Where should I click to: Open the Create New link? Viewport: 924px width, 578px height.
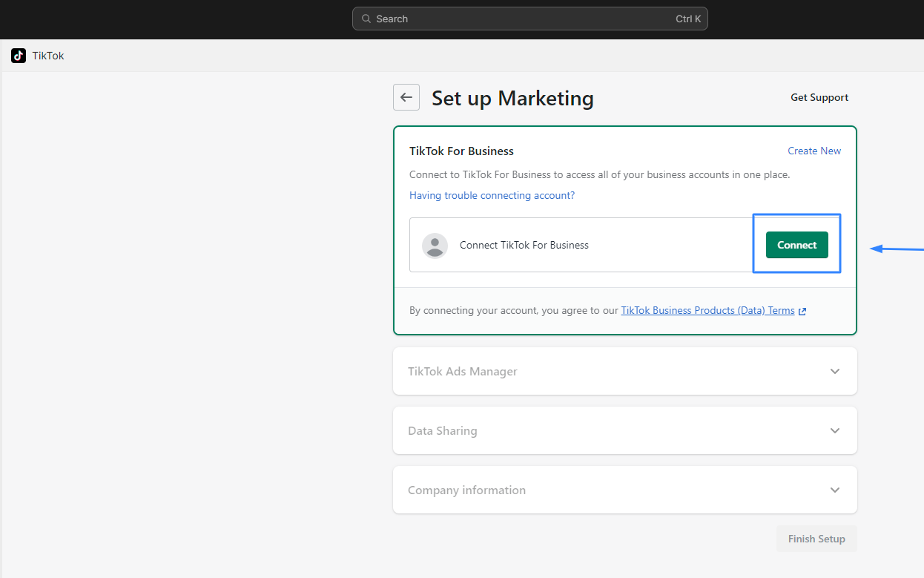(x=814, y=151)
